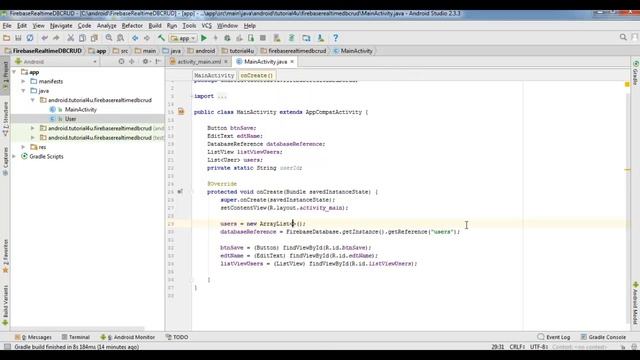Click the override gutter icon beside onCreate
This screenshot has width=640, height=360.
click(x=180, y=191)
